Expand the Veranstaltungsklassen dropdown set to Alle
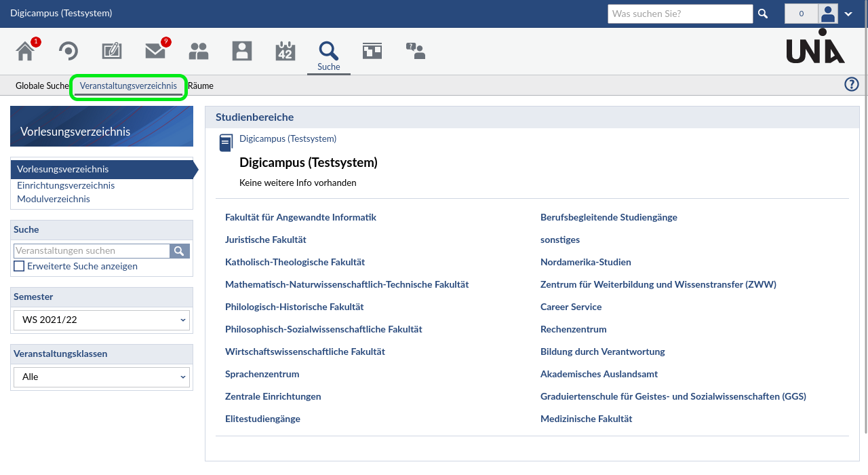 [x=102, y=377]
